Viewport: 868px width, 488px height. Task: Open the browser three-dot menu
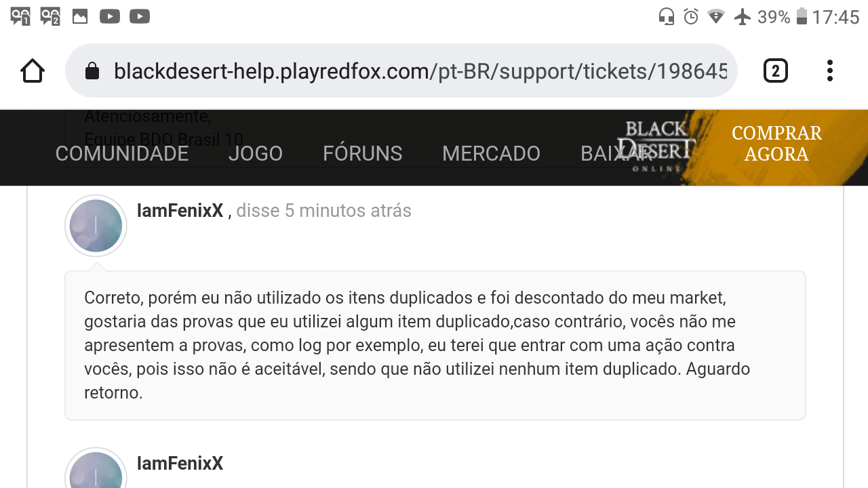pos(830,70)
